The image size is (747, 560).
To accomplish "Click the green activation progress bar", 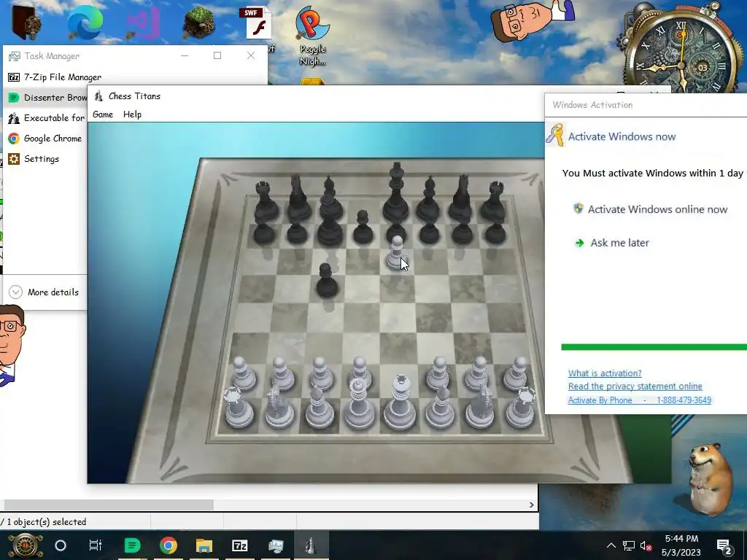I will (654, 347).
